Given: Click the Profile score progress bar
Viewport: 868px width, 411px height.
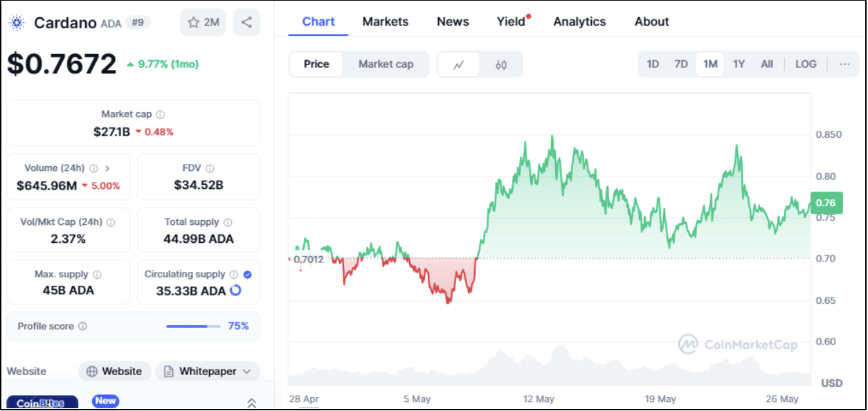Looking at the screenshot, I should (193, 326).
